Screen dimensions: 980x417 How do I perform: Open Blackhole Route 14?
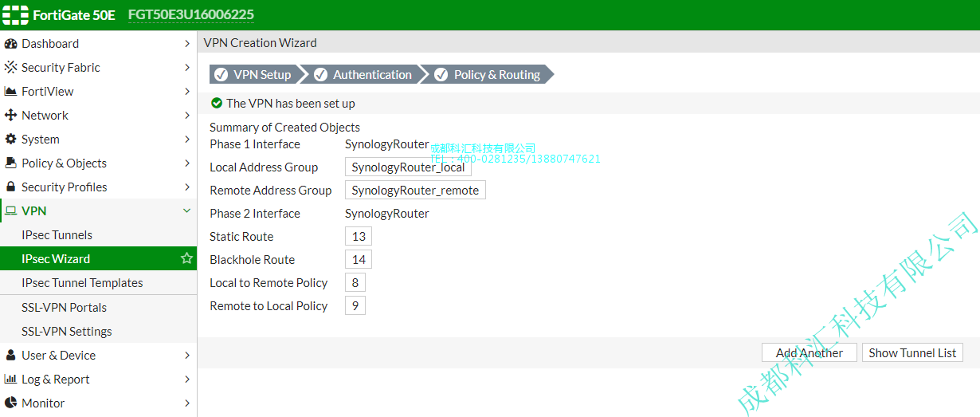point(359,260)
